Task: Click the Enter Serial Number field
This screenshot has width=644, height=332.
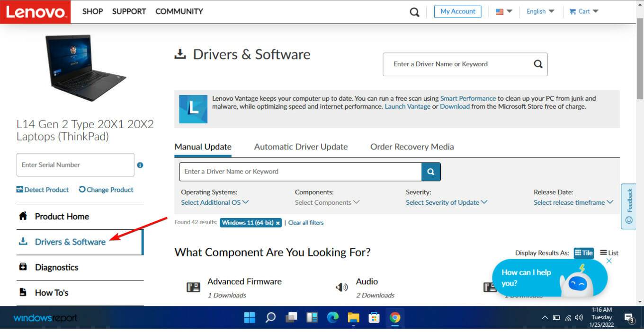Action: (75, 165)
